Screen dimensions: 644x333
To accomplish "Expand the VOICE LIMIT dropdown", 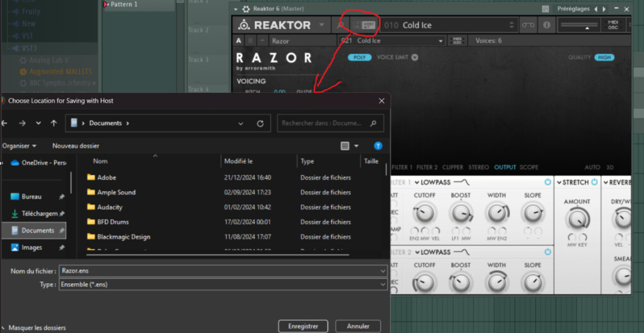I will tap(415, 57).
